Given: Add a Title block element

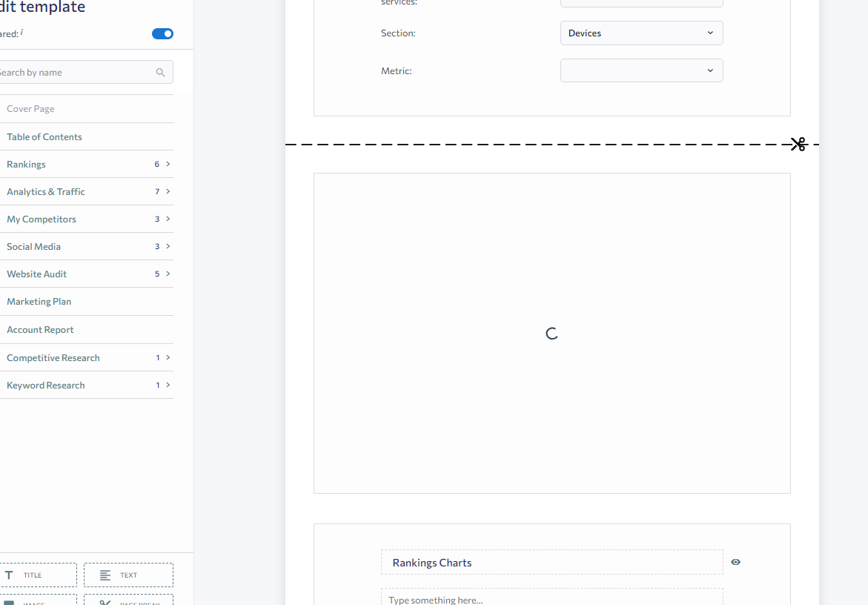Looking at the screenshot, I should 39,575.
